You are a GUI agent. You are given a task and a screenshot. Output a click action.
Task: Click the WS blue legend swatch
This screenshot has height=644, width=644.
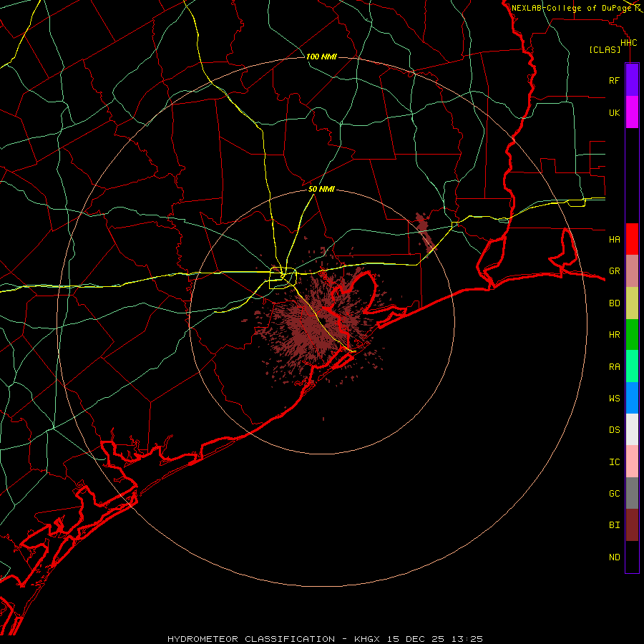(x=632, y=398)
